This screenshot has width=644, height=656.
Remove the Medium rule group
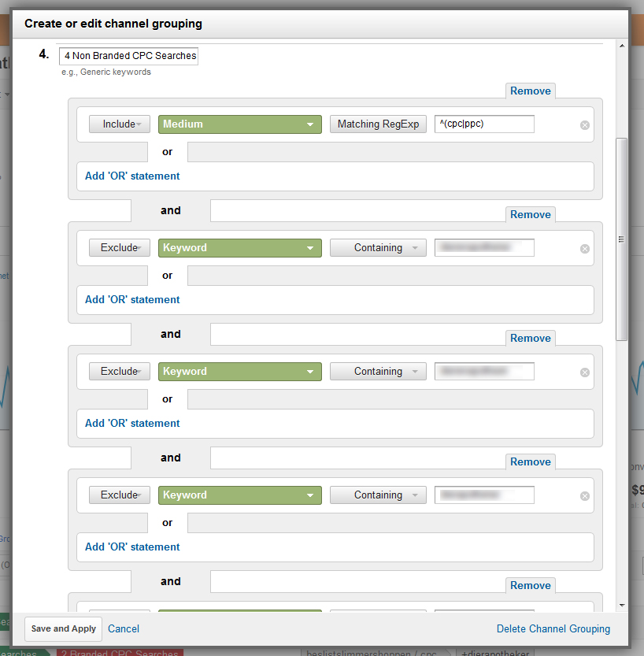[530, 91]
